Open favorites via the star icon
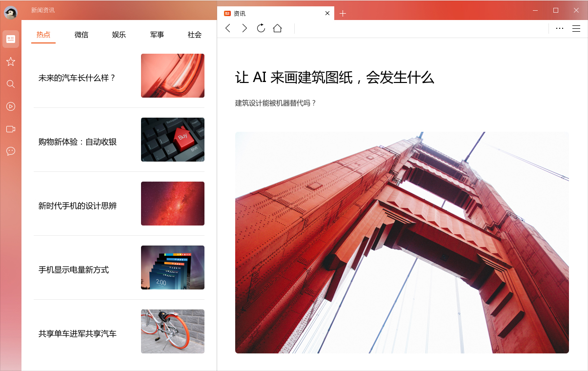Screen dimensions: 588x371 (x=11, y=62)
